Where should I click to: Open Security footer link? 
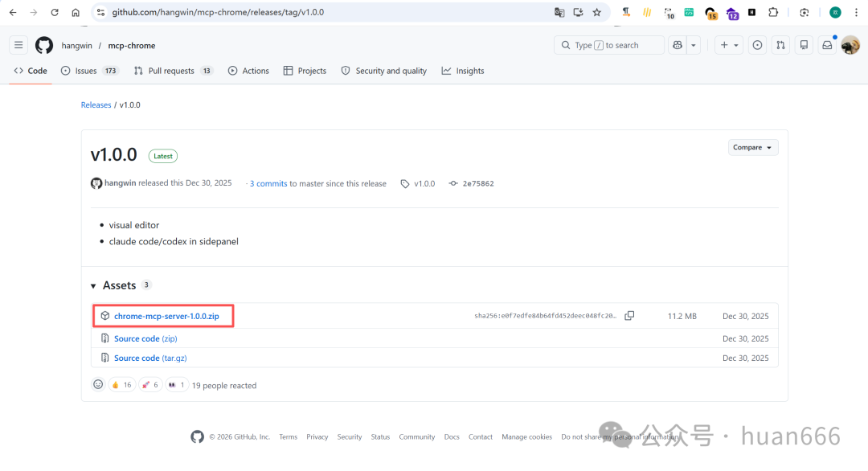[350, 436]
